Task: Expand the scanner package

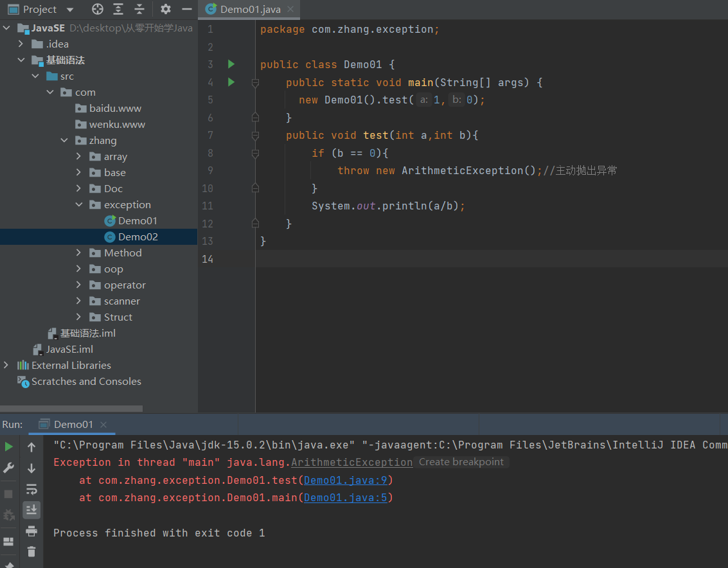Action: click(78, 301)
